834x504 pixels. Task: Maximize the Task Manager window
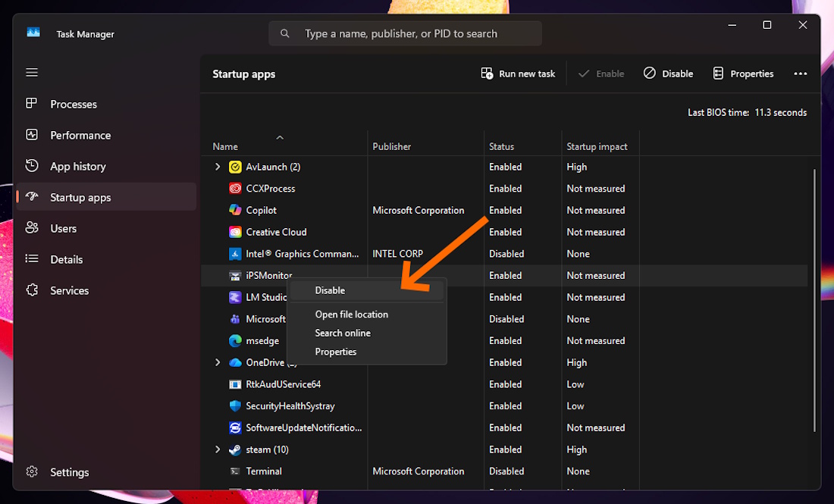[767, 25]
